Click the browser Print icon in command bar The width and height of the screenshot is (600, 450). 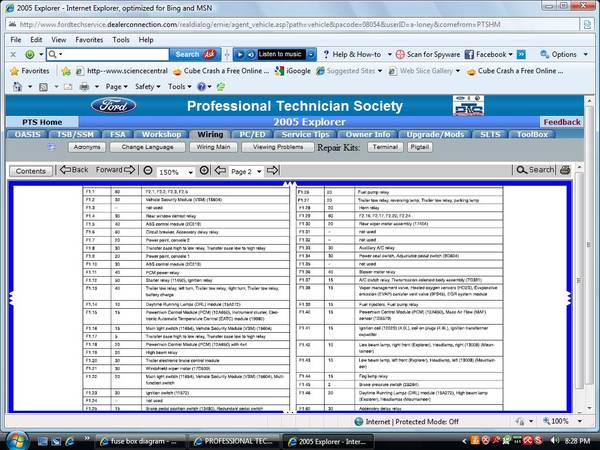click(x=84, y=87)
